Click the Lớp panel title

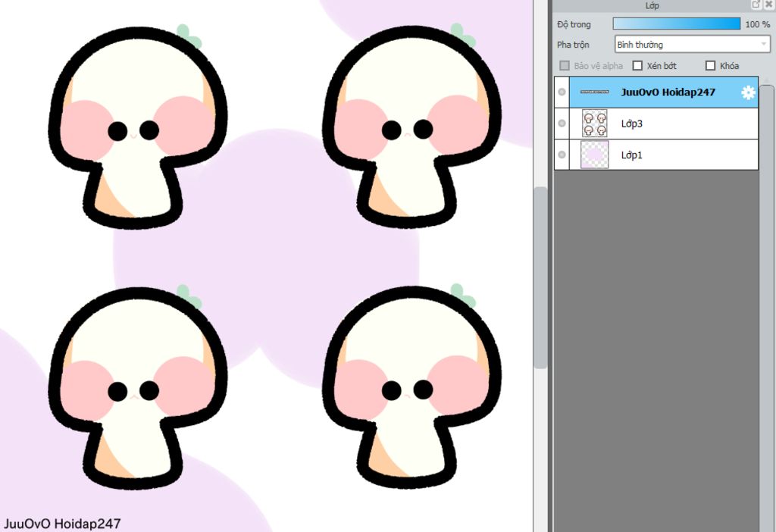[x=652, y=5]
